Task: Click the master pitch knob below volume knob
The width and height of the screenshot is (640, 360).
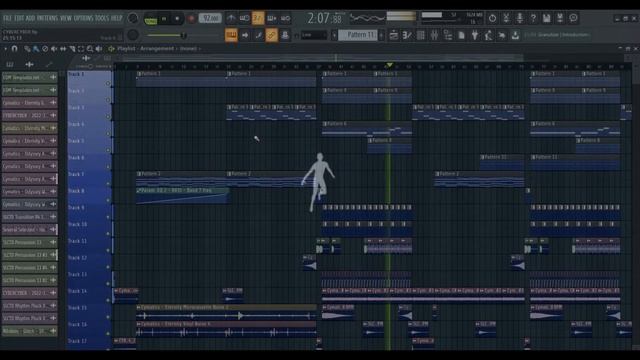Action: 133,35
